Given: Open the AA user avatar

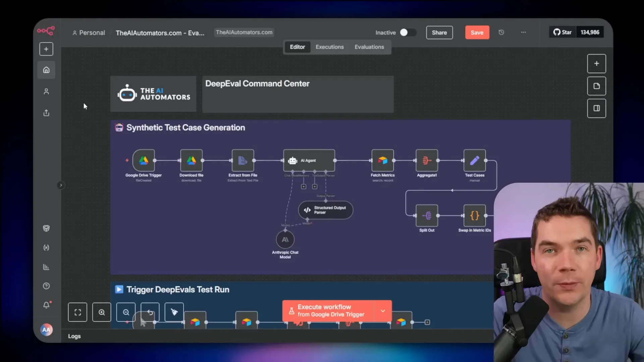Looking at the screenshot, I should pos(46,330).
